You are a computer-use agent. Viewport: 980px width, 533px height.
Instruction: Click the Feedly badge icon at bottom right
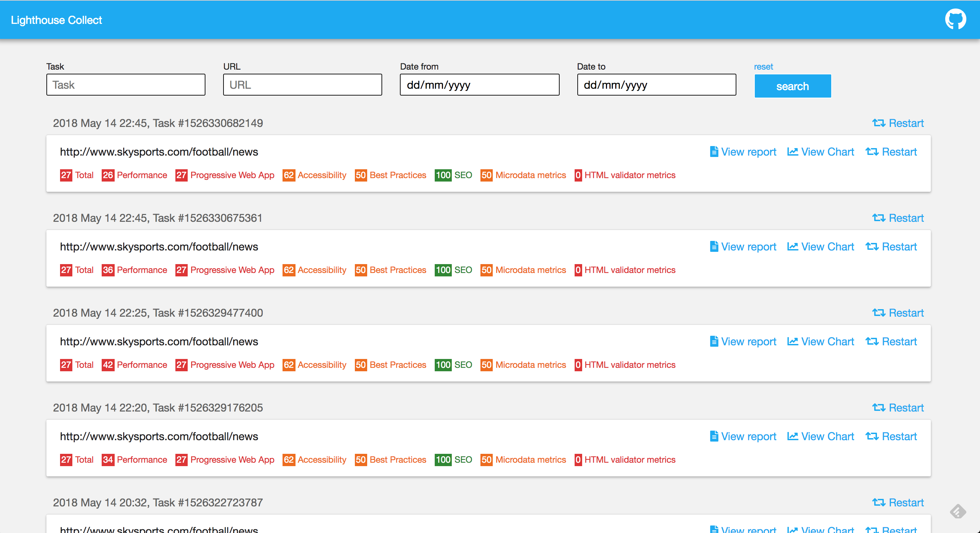(957, 511)
